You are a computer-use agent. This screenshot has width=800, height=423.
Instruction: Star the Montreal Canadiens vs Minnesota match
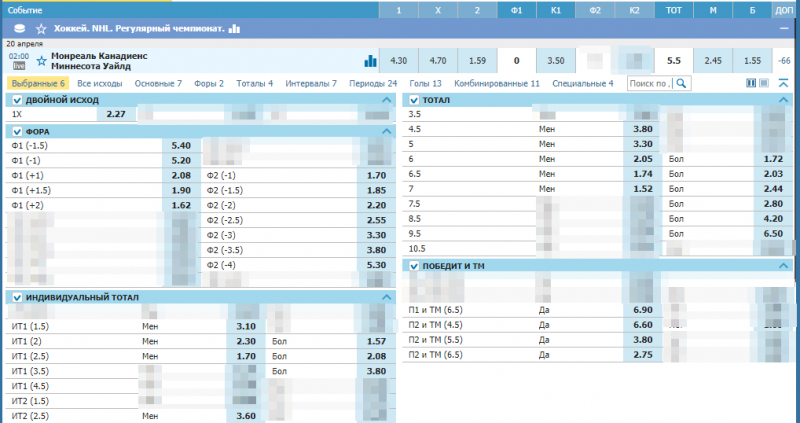[x=41, y=61]
